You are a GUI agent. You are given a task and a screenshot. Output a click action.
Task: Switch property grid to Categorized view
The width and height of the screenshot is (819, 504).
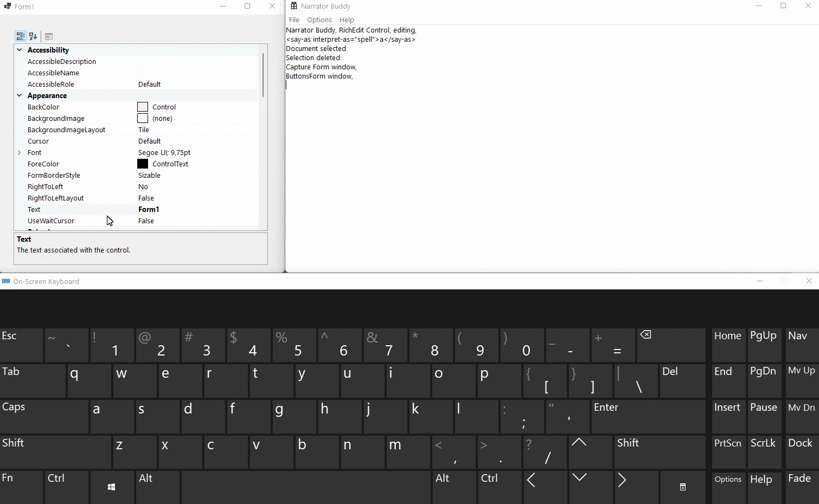point(21,36)
